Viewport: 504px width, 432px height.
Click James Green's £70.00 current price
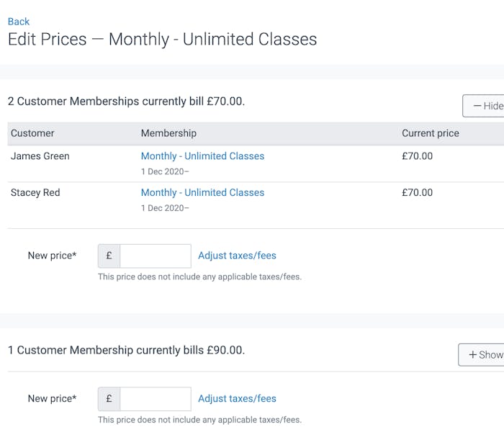(x=418, y=156)
